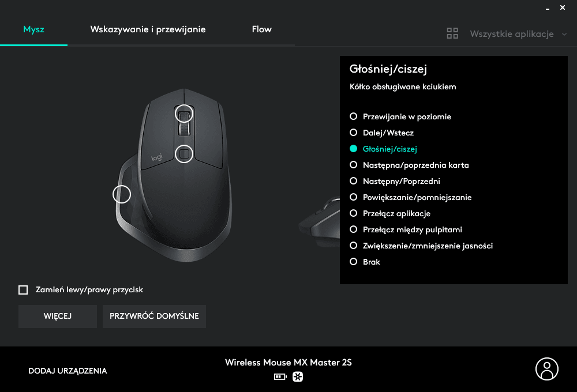Click DODAJ URZĄDZENIA link
This screenshot has width=577, height=392.
click(x=68, y=371)
